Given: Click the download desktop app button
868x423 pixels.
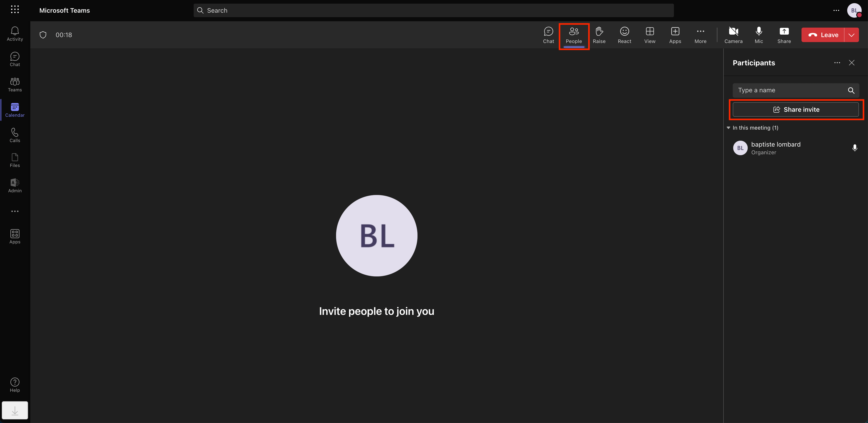Looking at the screenshot, I should click(15, 410).
